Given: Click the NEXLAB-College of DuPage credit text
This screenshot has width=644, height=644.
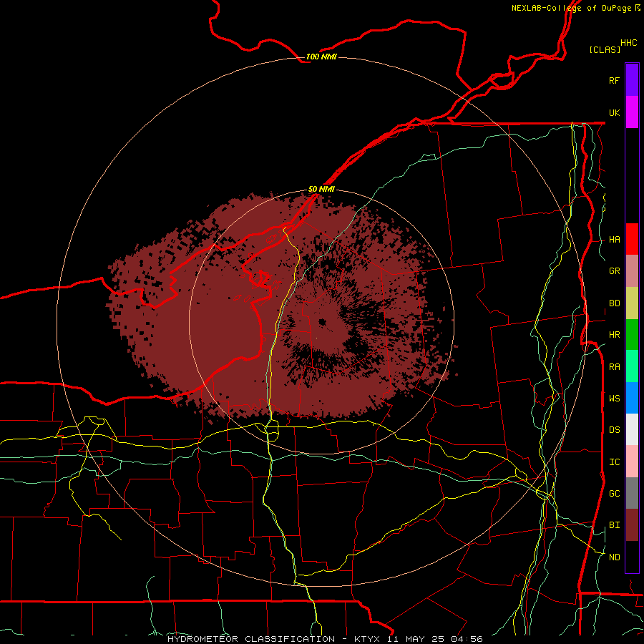Looking at the screenshot, I should tap(571, 8).
